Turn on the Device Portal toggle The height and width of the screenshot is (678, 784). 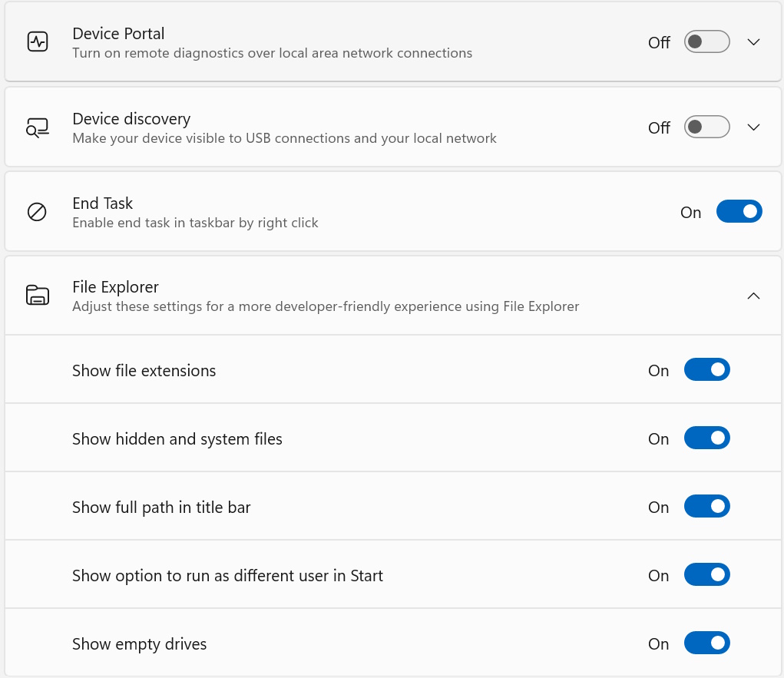tap(706, 42)
